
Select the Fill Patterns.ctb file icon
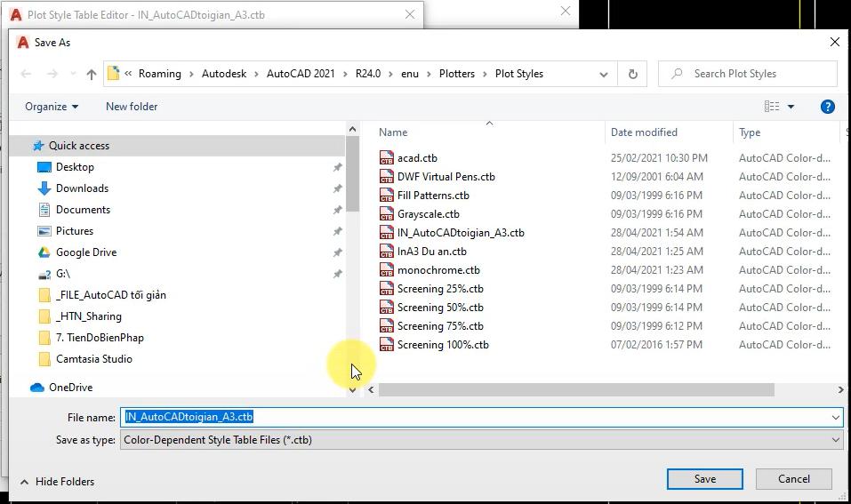387,196
